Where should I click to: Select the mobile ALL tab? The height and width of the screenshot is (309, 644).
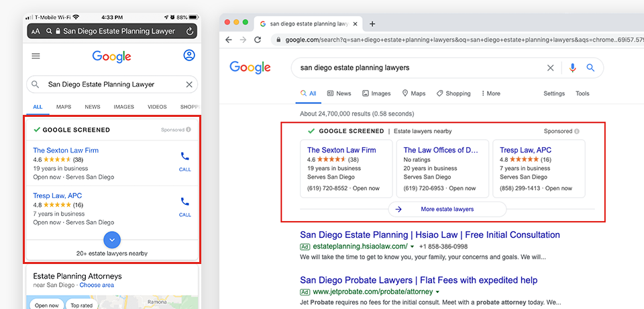tap(38, 107)
